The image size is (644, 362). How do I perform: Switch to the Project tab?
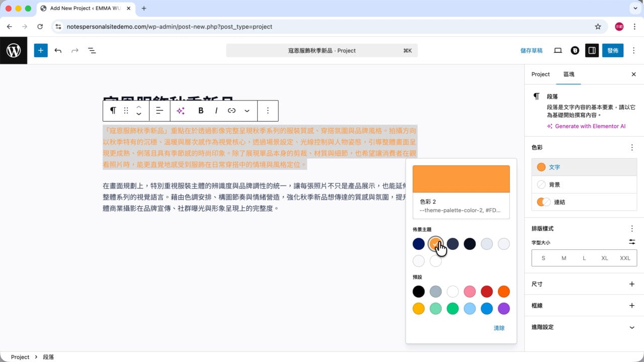click(540, 74)
